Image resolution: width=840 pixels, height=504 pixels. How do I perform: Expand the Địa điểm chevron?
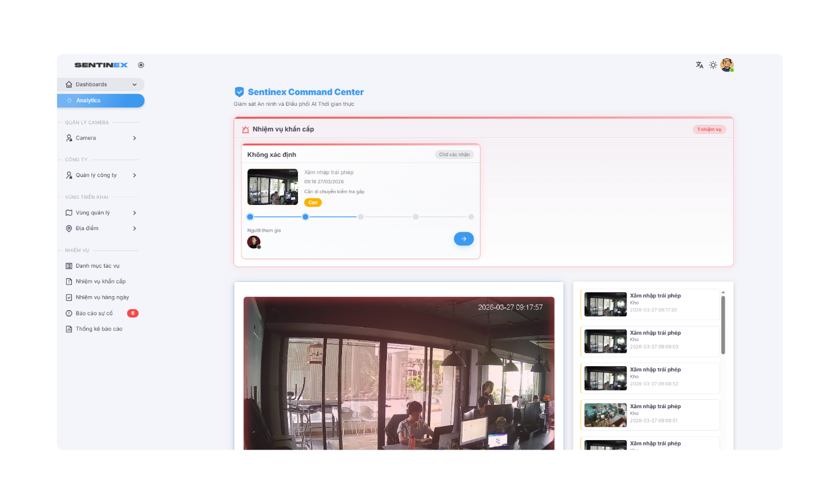[134, 228]
